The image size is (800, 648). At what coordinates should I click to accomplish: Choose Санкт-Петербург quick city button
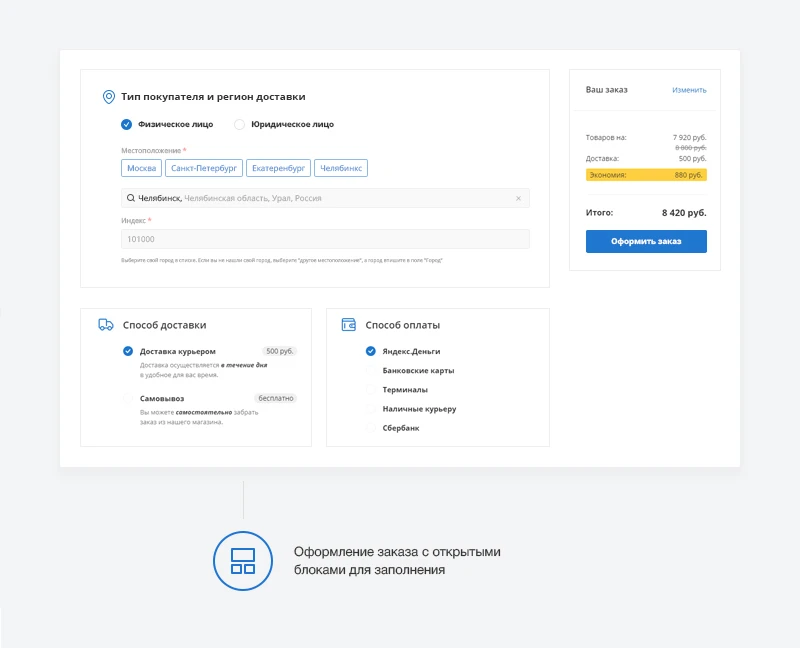(203, 168)
